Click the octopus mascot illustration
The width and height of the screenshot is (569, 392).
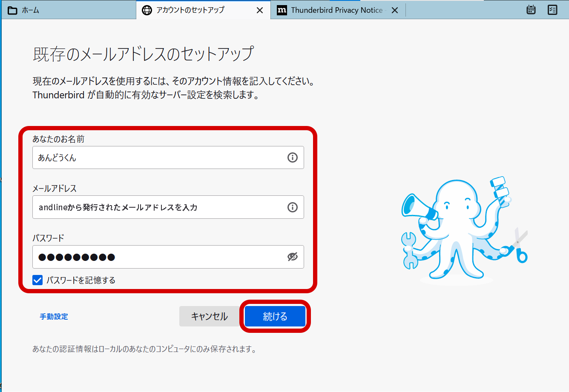tap(460, 230)
